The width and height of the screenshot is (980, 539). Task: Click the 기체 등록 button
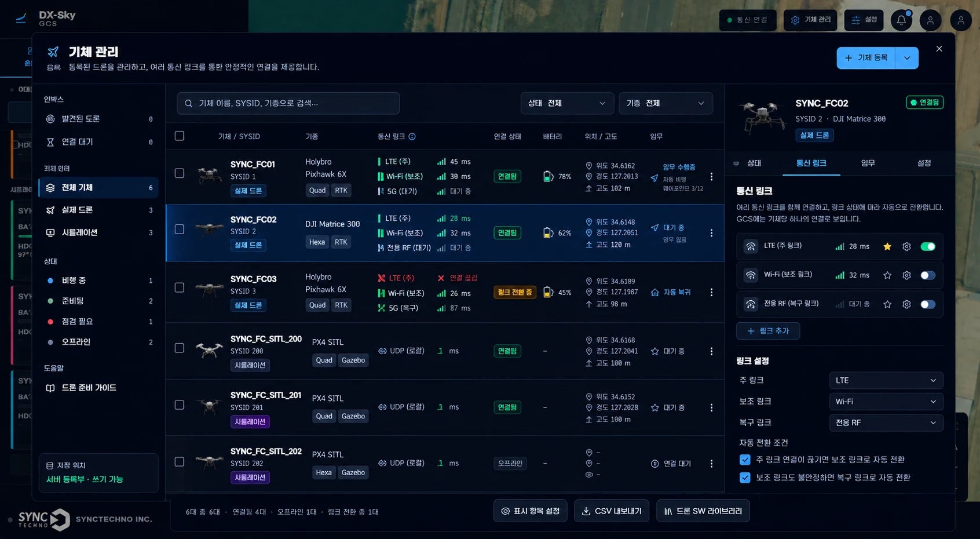tap(866, 58)
